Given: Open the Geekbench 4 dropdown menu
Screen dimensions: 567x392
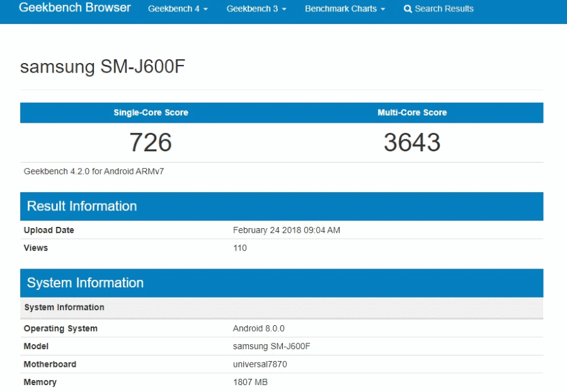Looking at the screenshot, I should (178, 9).
